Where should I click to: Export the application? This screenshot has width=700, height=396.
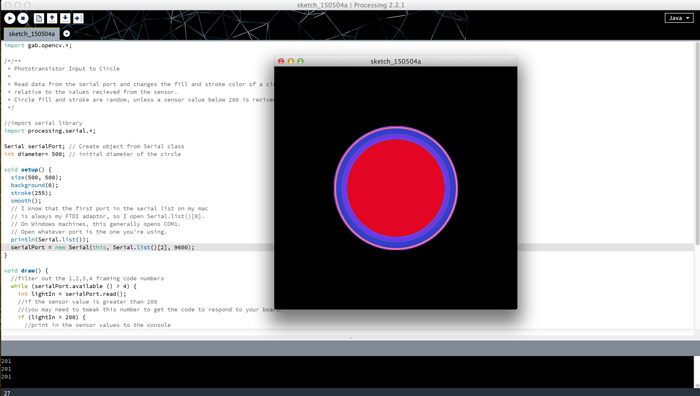click(78, 18)
